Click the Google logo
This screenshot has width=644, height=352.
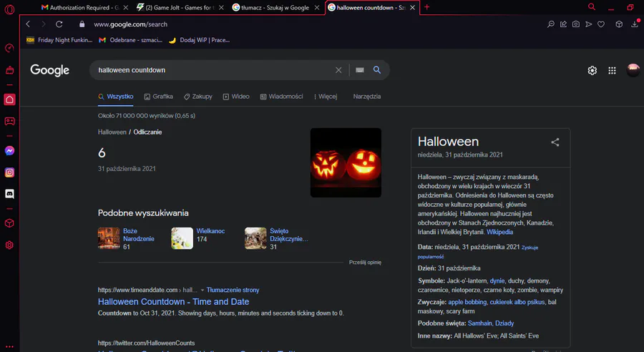click(x=49, y=70)
